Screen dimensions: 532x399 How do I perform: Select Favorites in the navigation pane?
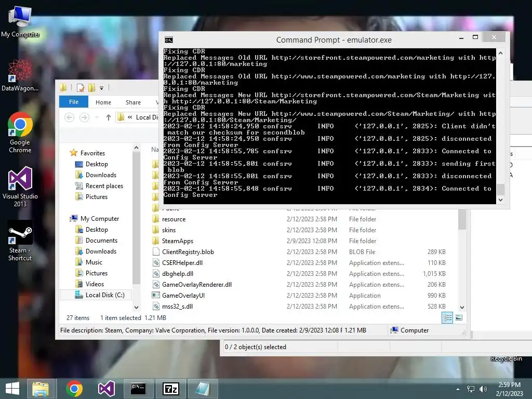[x=92, y=153]
